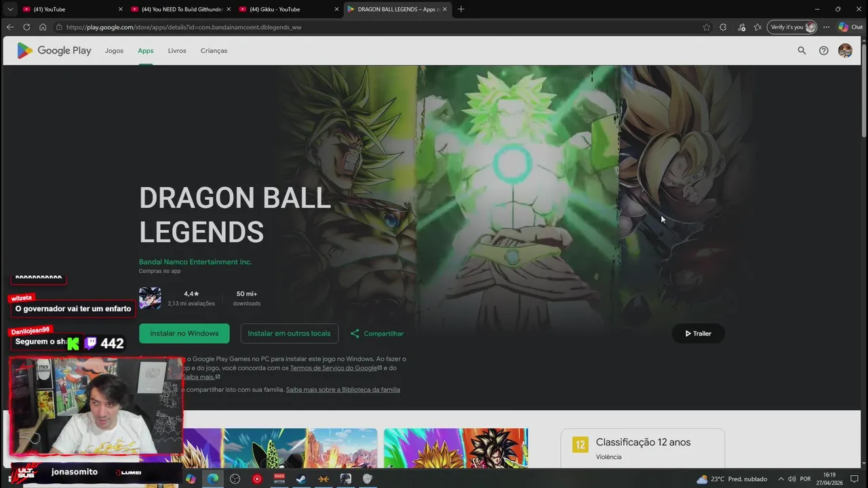Click Instalar em outros locais button

289,333
